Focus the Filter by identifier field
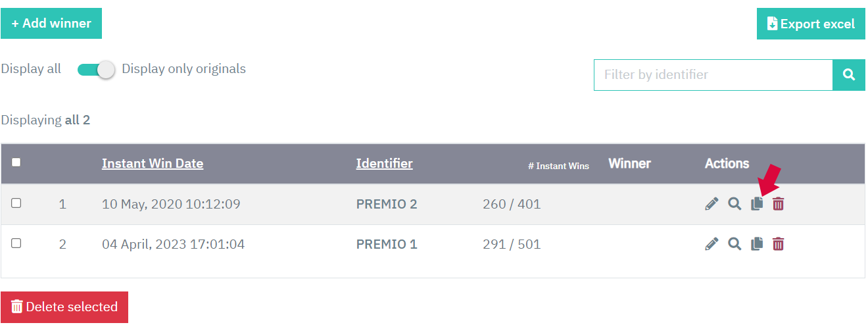Screen dimensions: 868x327 click(713, 74)
